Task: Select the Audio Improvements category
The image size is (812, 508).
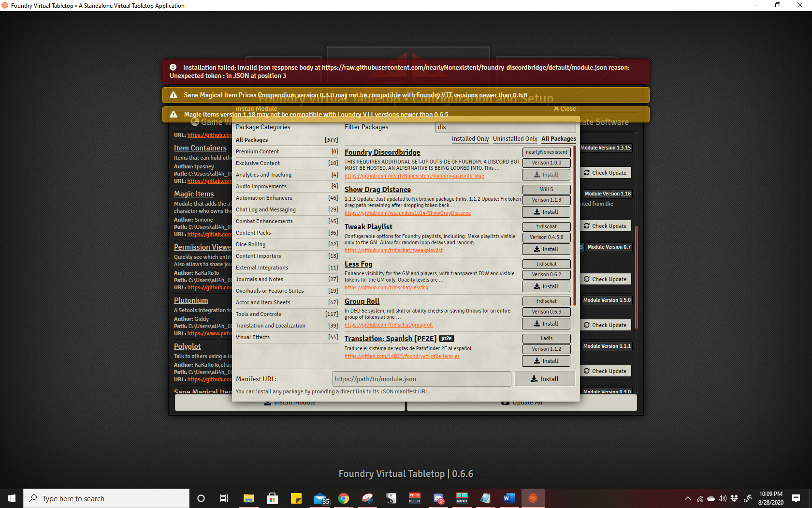Action: tap(262, 186)
